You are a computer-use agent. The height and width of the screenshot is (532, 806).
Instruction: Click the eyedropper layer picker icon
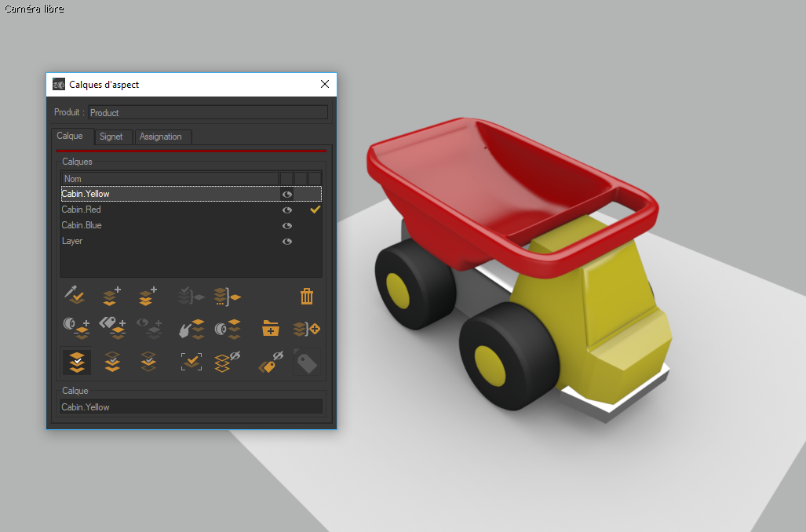pos(75,297)
